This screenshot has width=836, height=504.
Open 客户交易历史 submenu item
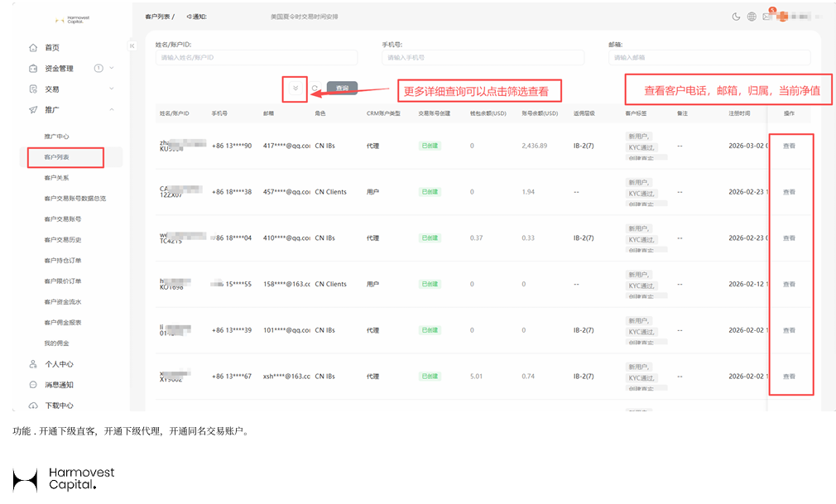63,240
